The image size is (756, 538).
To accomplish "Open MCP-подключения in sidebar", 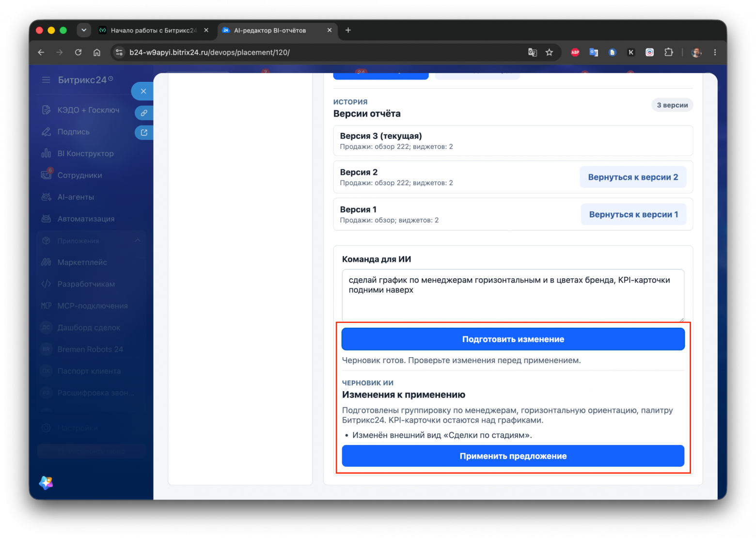I will click(93, 306).
